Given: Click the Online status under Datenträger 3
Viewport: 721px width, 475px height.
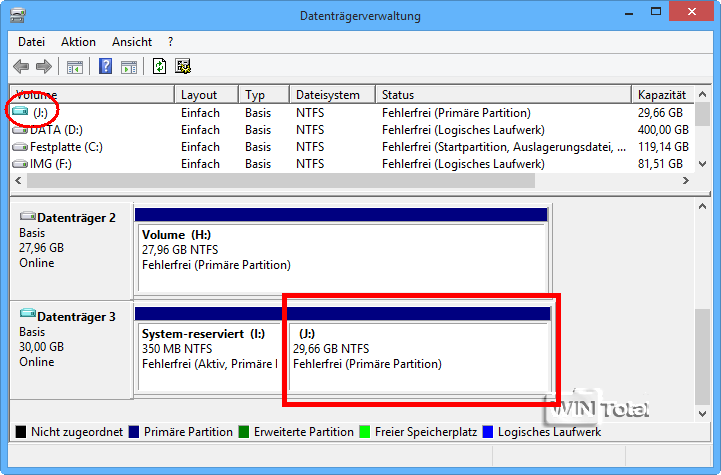Looking at the screenshot, I should [37, 362].
